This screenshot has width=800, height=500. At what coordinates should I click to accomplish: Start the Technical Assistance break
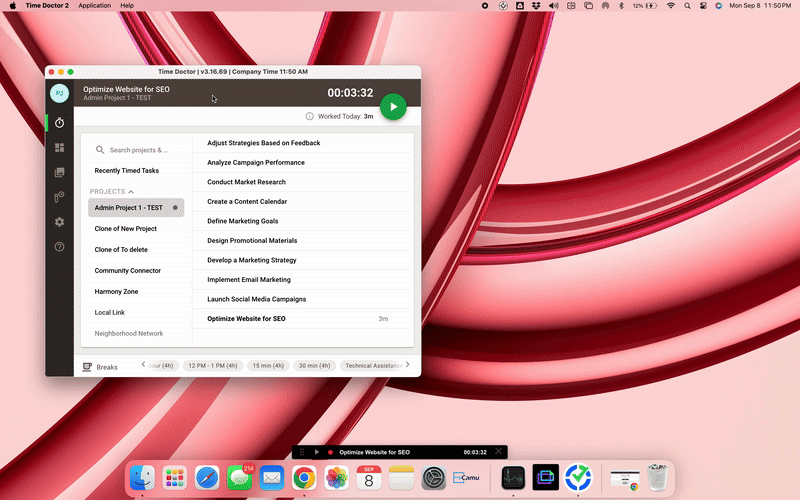click(372, 365)
